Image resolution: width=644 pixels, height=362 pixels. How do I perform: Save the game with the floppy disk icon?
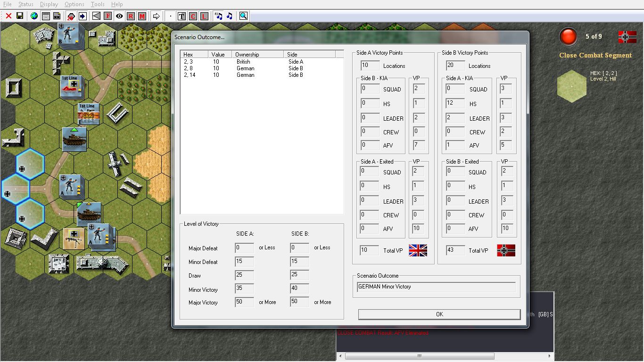pos(20,16)
